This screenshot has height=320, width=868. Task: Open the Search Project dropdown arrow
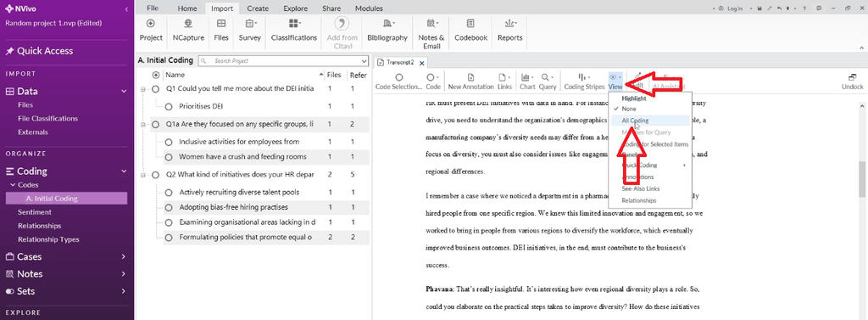364,61
